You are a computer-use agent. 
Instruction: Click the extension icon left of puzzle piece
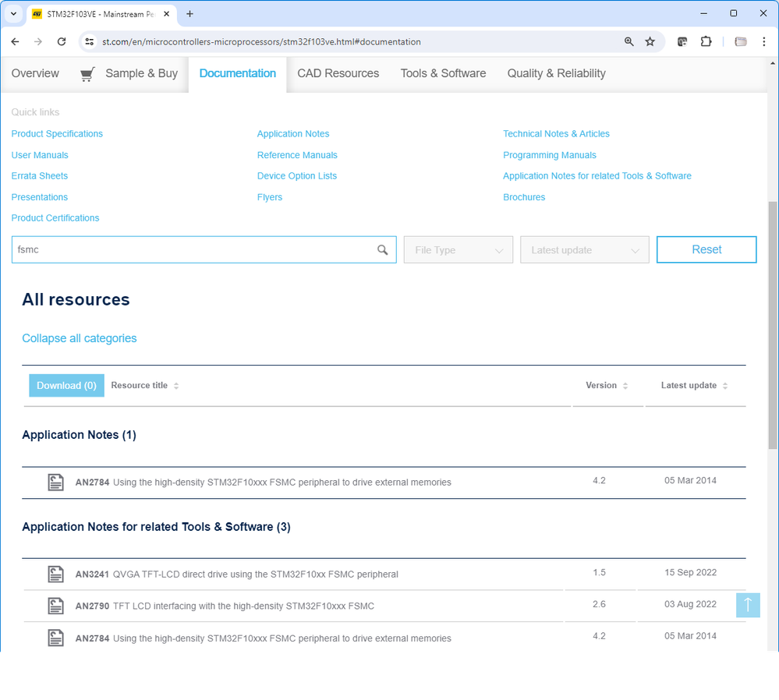click(682, 42)
